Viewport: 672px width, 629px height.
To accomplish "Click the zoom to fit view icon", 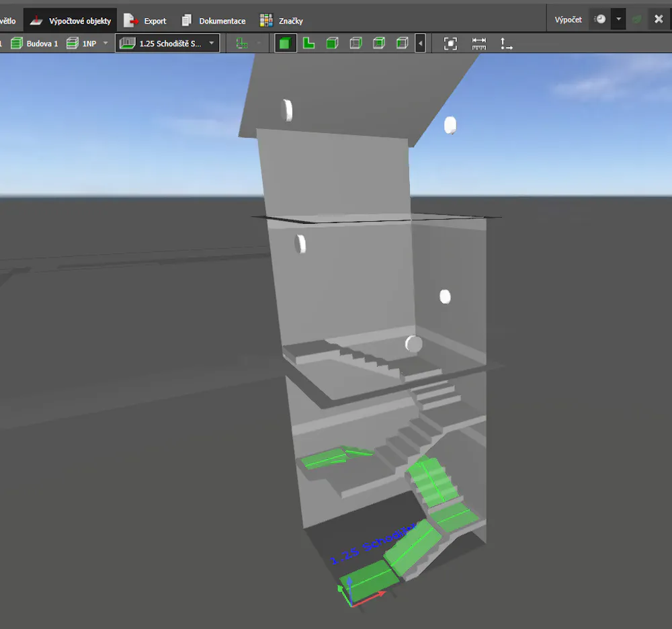I will coord(450,43).
